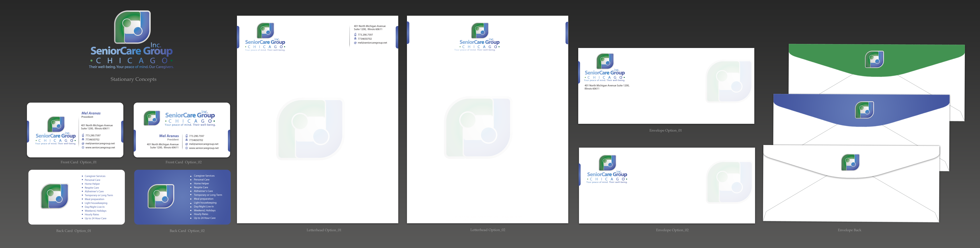Click www.seniorcaregroup.net on Front Card Option_01
The width and height of the screenshot is (980, 248).
100,147
